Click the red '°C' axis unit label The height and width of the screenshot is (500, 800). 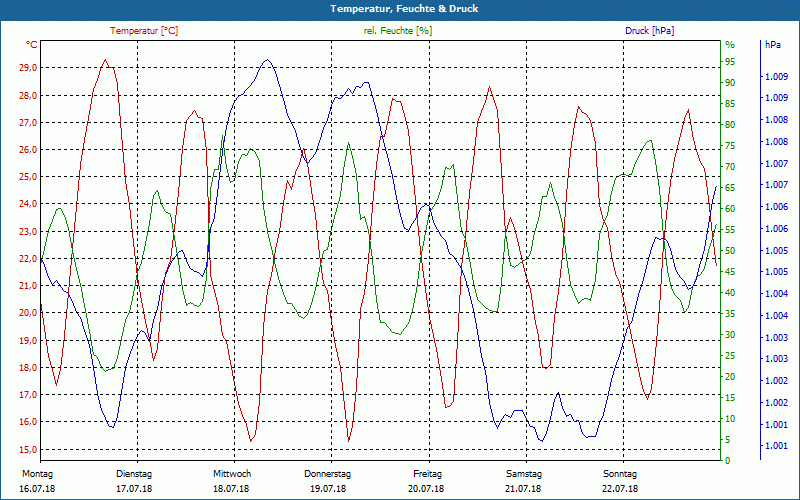pyautogui.click(x=32, y=45)
